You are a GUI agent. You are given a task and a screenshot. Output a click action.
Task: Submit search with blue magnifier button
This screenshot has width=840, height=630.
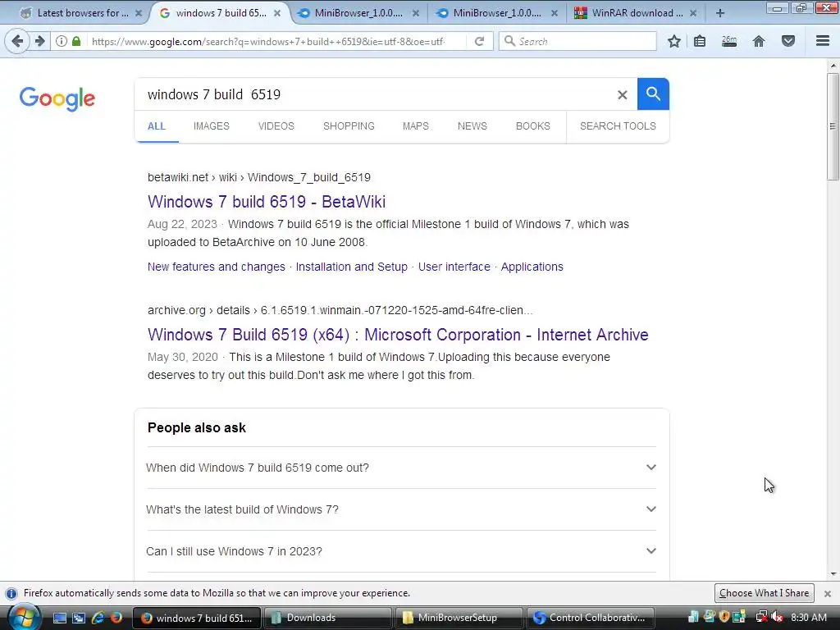coord(653,94)
